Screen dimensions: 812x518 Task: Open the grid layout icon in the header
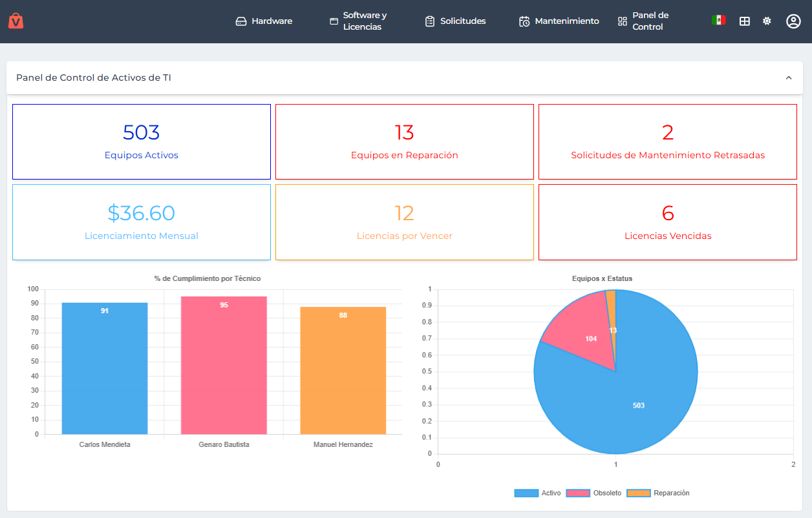(x=745, y=21)
